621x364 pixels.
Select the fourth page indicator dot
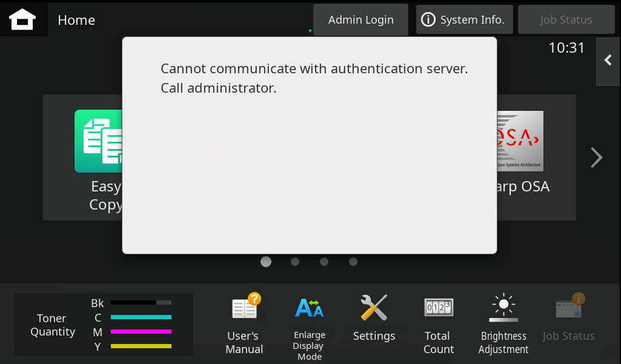353,262
